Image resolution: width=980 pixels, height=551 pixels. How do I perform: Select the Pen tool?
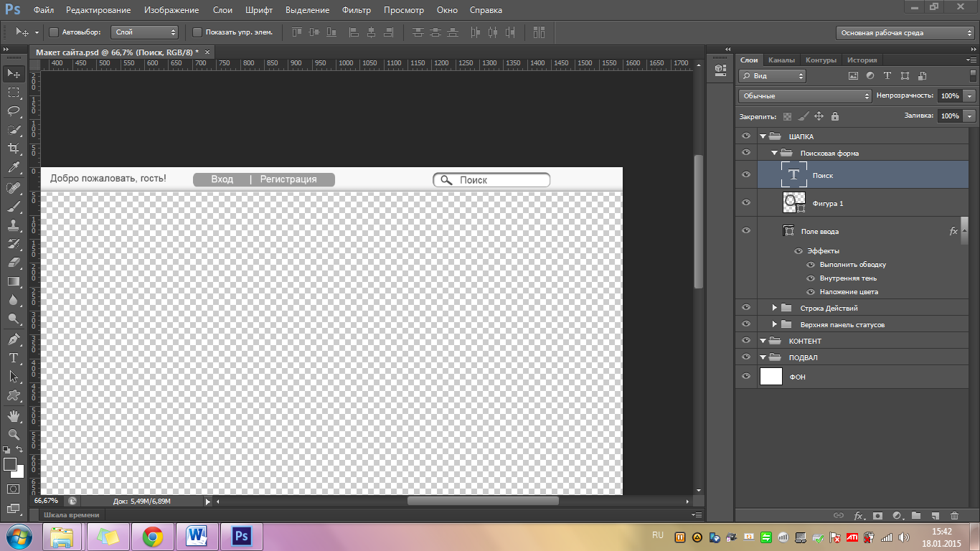click(x=14, y=339)
